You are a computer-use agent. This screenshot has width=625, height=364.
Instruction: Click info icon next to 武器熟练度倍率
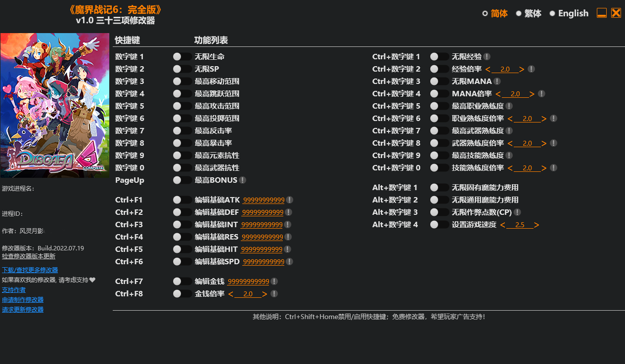click(x=553, y=143)
